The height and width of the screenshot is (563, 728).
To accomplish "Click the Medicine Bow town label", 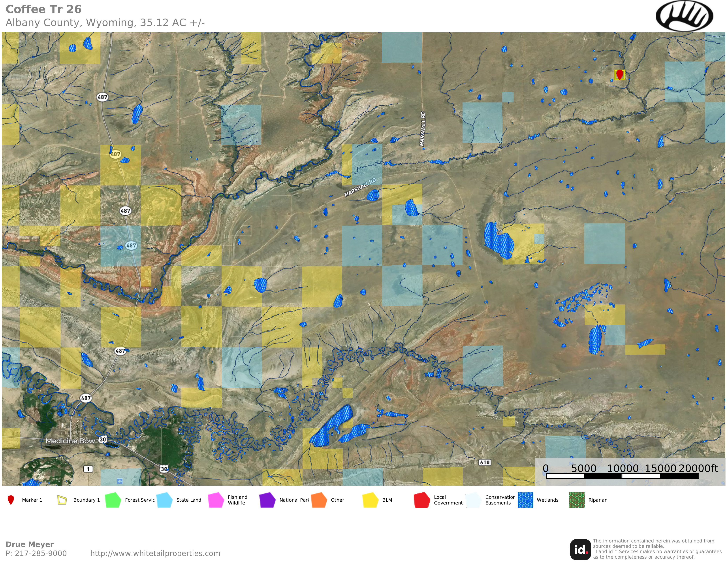I will [x=70, y=441].
